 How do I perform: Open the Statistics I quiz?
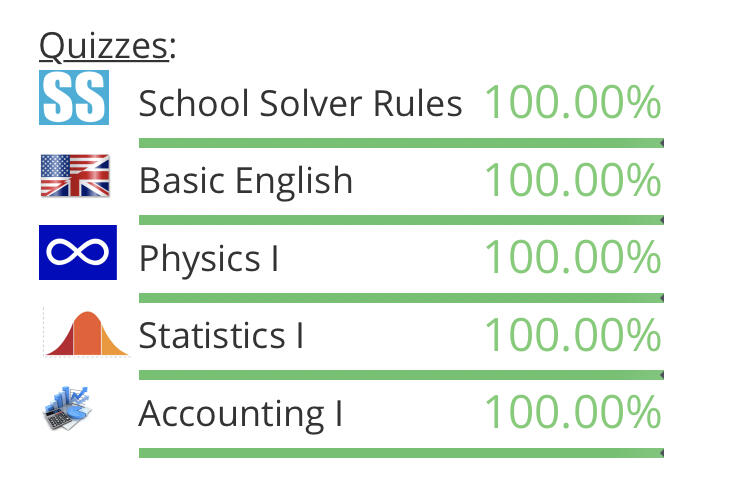tap(221, 335)
